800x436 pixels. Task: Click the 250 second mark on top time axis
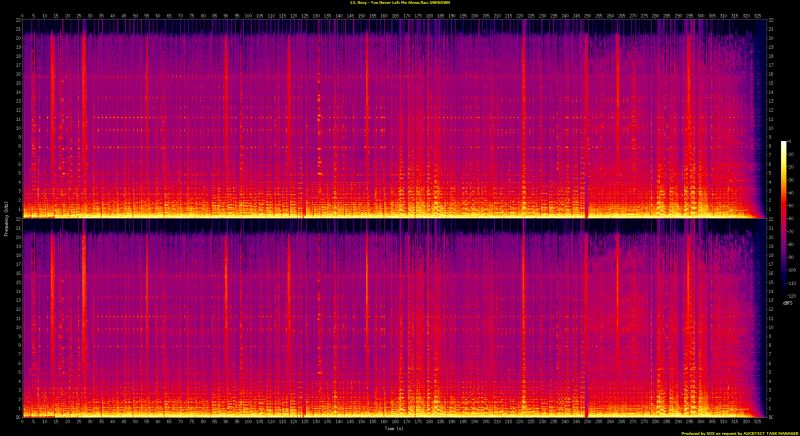(586, 15)
